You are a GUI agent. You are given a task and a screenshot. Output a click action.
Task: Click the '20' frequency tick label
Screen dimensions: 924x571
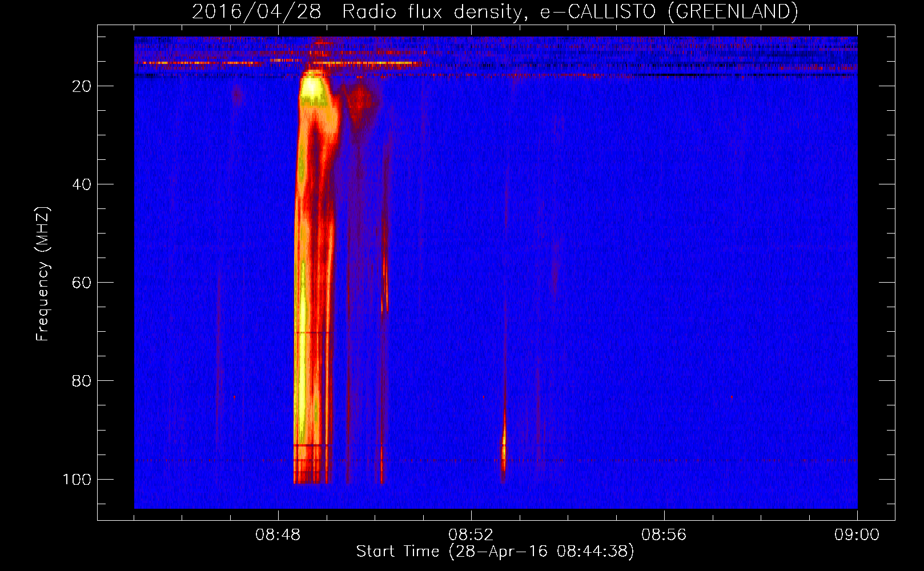coord(82,86)
